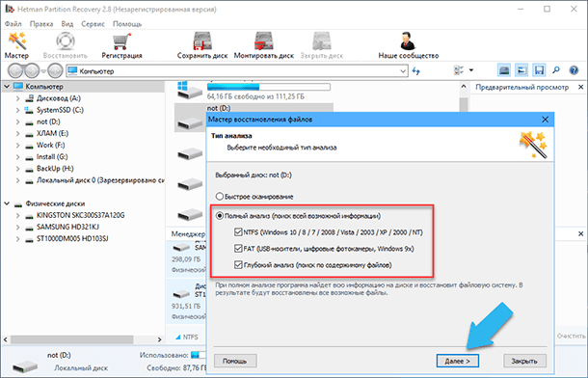Collapse Физические диски tree node
This screenshot has height=378, width=588.
click(7, 203)
